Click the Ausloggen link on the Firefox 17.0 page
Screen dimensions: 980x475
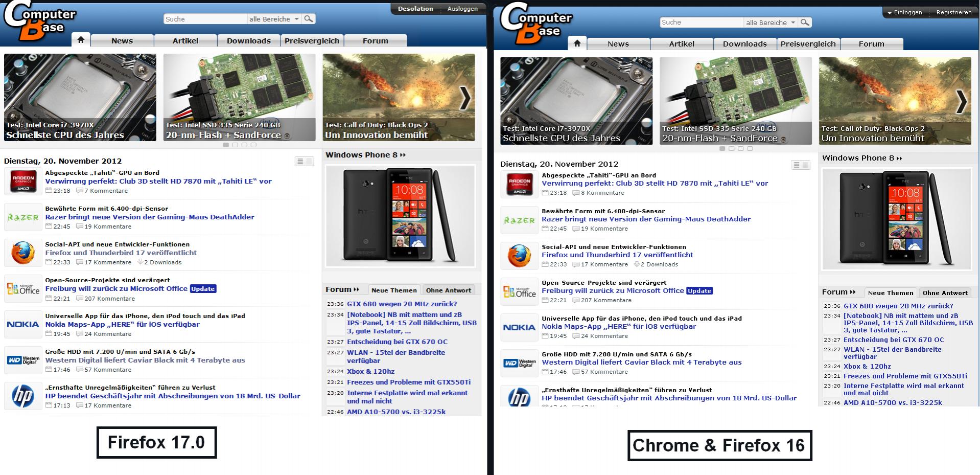(462, 9)
